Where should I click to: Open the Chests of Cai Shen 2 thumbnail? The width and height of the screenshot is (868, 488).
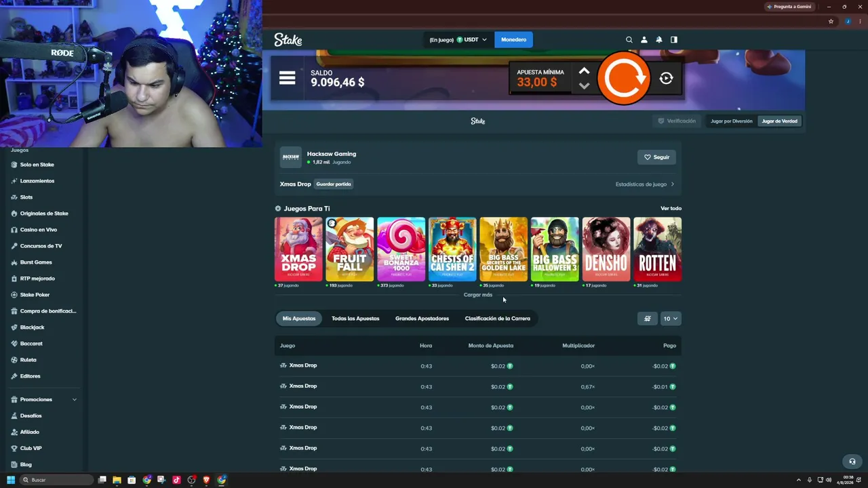tap(452, 249)
